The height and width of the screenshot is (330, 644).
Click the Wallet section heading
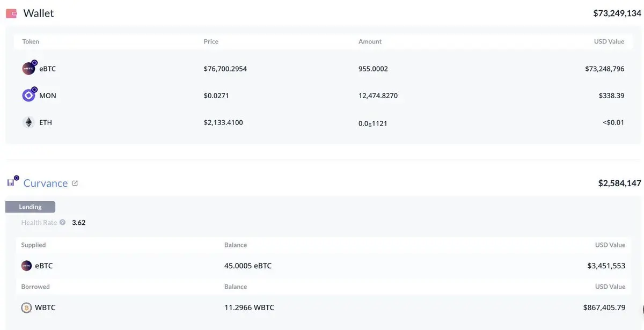click(39, 13)
